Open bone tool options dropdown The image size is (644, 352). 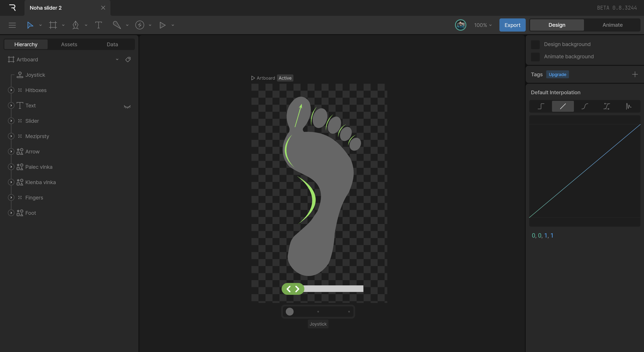pos(127,25)
